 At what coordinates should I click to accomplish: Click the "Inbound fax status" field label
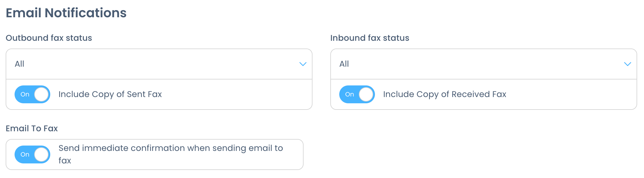370,38
